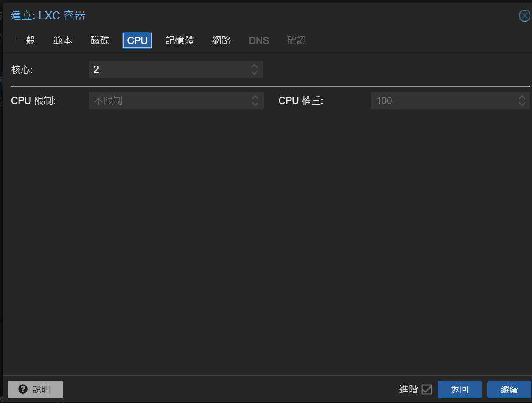Image resolution: width=532 pixels, height=403 pixels.
Task: Switch to the 記憶體 tab
Action: pos(180,40)
